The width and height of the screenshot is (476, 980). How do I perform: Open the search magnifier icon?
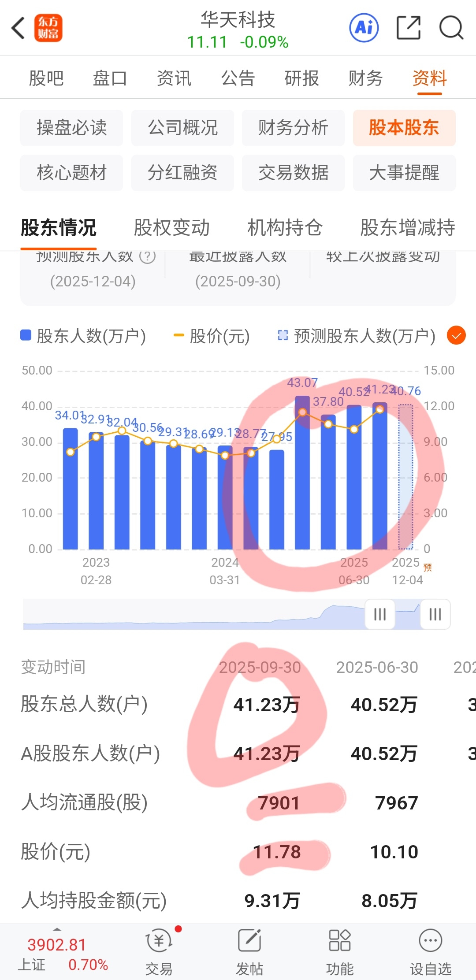451,28
